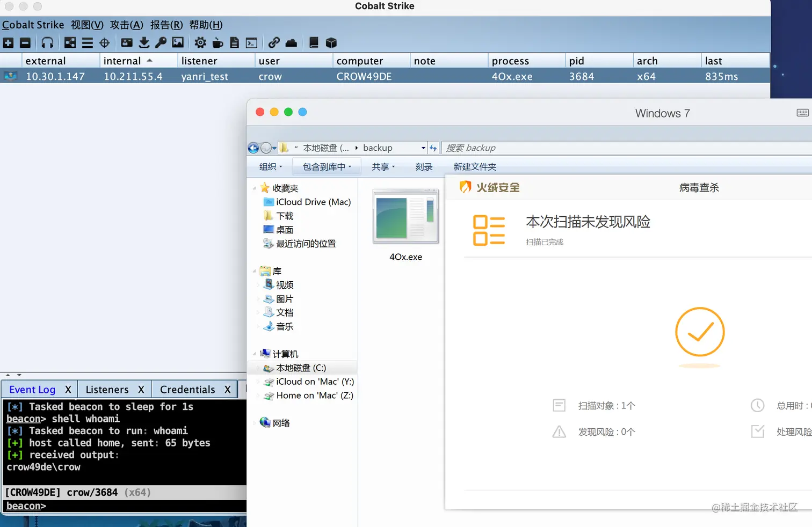Select Home on 'Mac' (Z:) drive
The image size is (812, 527).
click(309, 396)
